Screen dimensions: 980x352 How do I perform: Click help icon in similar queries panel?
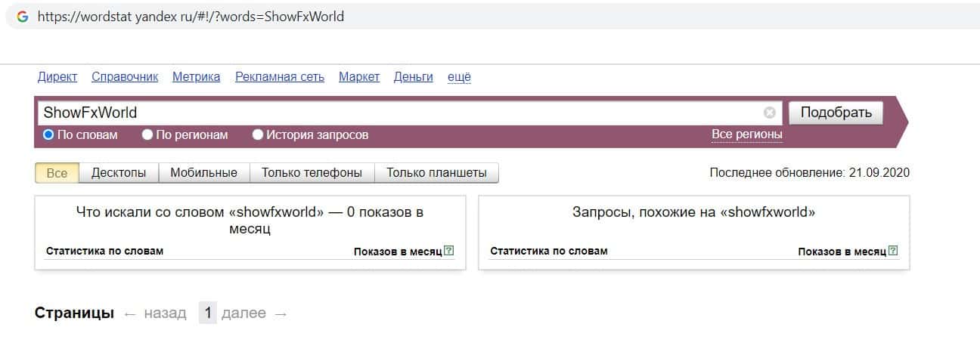[893, 251]
